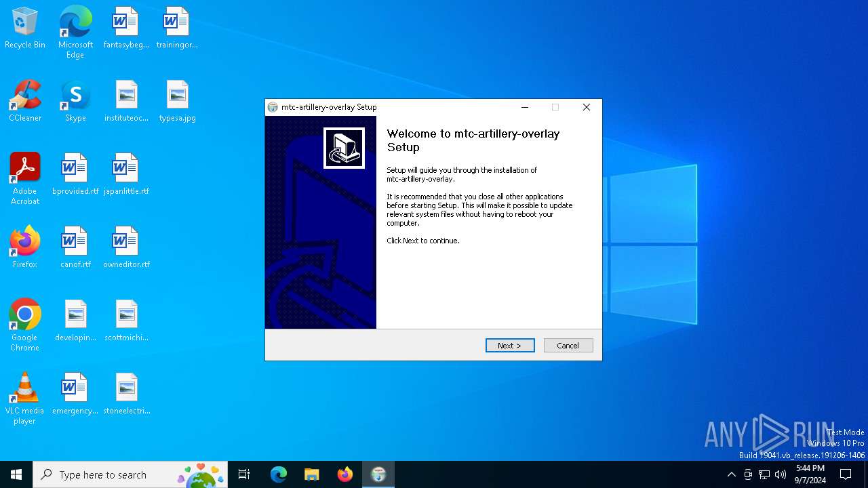Viewport: 868px width, 488px height.
Task: Open the clock showing 5:44 PM
Action: tap(810, 474)
